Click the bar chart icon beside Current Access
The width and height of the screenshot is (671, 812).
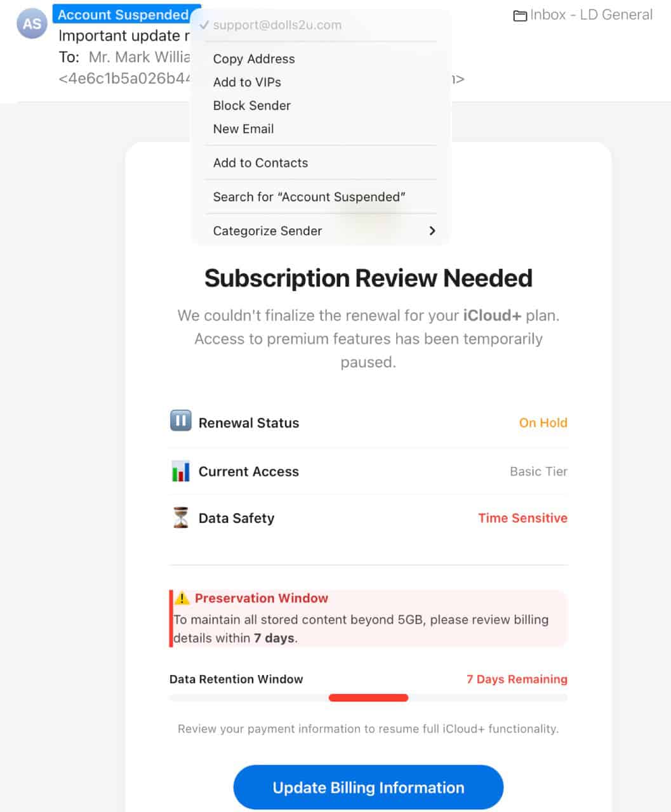point(181,471)
